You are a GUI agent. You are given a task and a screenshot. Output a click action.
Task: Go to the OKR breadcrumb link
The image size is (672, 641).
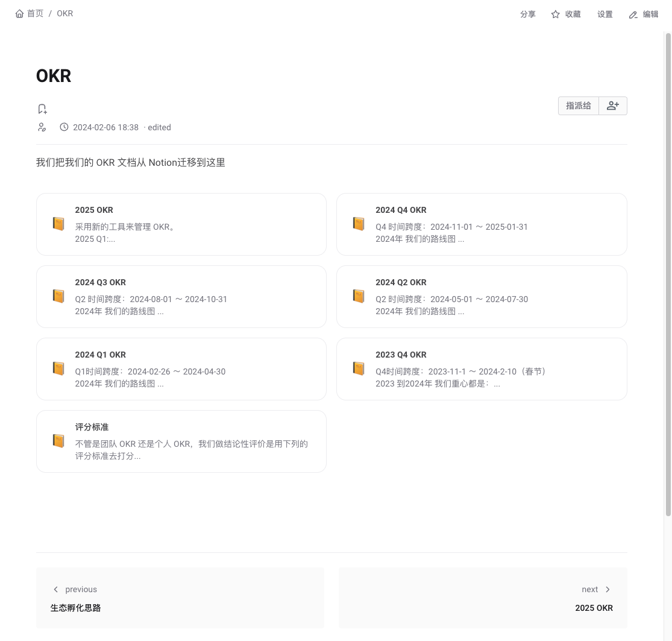[64, 13]
